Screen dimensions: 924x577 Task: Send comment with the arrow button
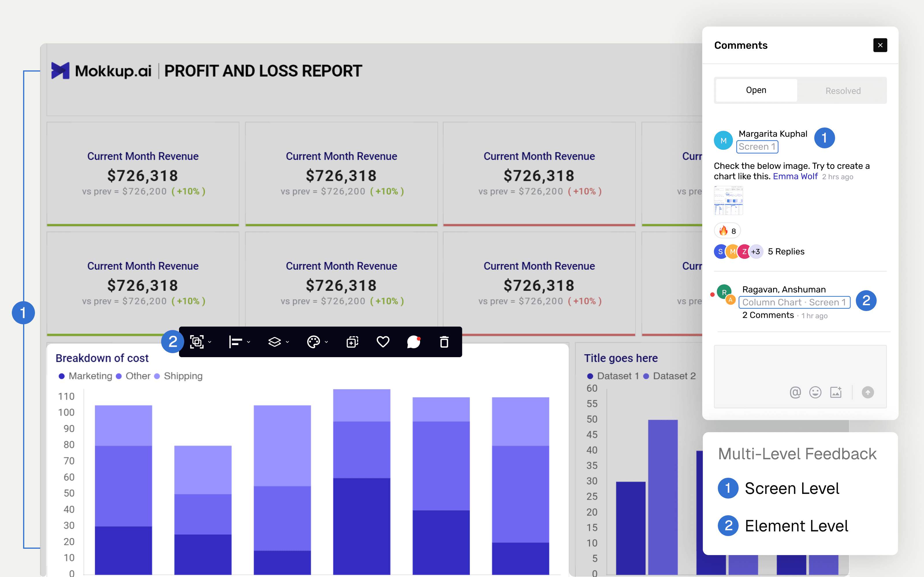pos(867,392)
